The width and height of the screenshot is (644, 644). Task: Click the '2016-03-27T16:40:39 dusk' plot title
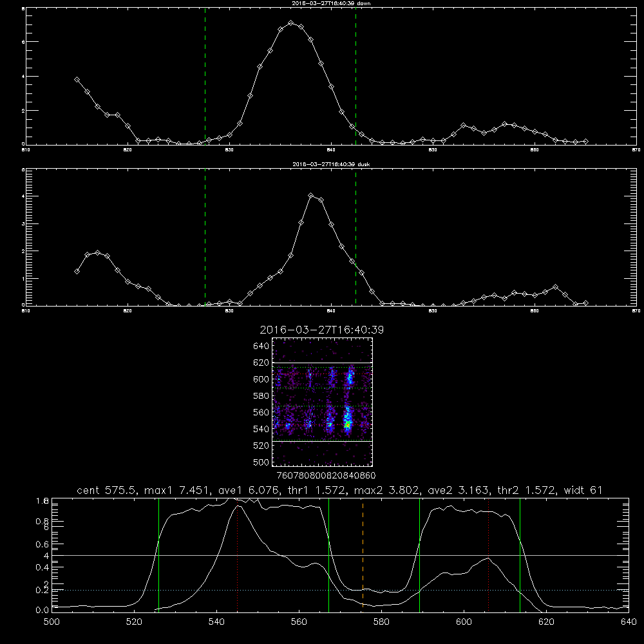click(x=331, y=164)
